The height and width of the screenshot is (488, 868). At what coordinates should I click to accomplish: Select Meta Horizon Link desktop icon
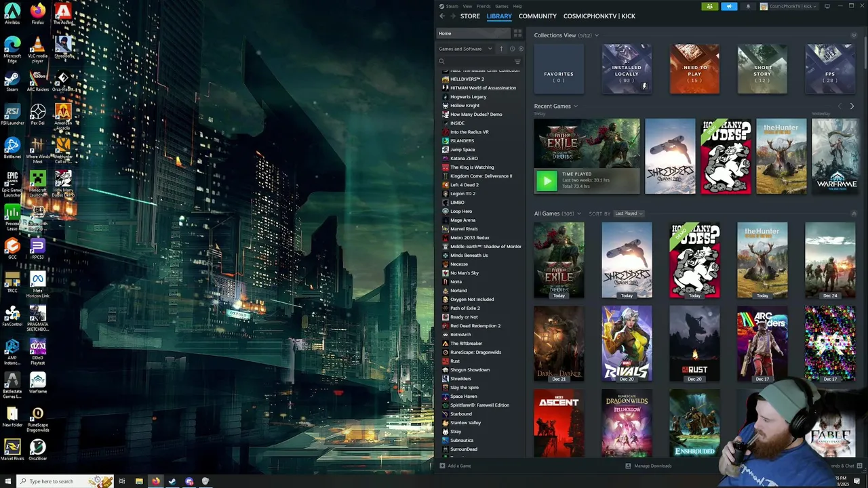[38, 285]
